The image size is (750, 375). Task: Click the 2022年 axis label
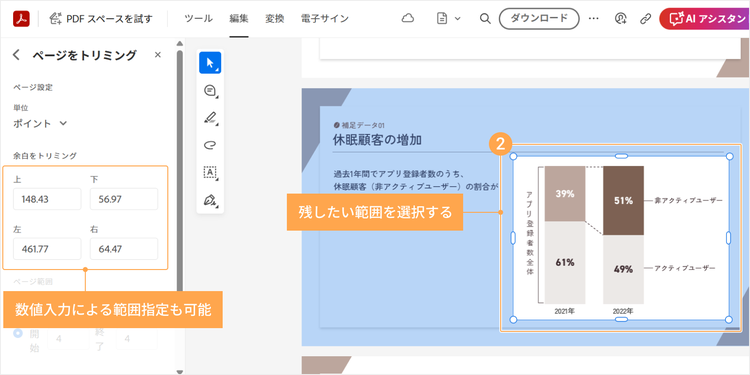623,311
